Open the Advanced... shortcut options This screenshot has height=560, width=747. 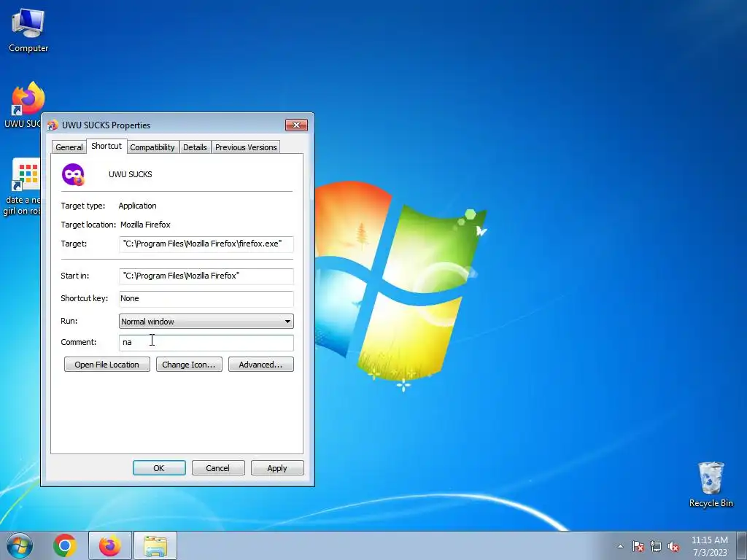260,365
